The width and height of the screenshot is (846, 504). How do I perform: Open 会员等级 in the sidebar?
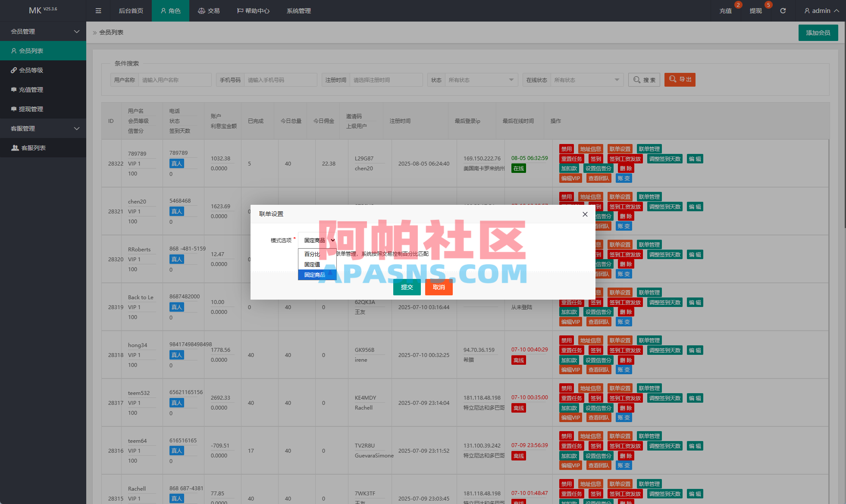(x=31, y=70)
